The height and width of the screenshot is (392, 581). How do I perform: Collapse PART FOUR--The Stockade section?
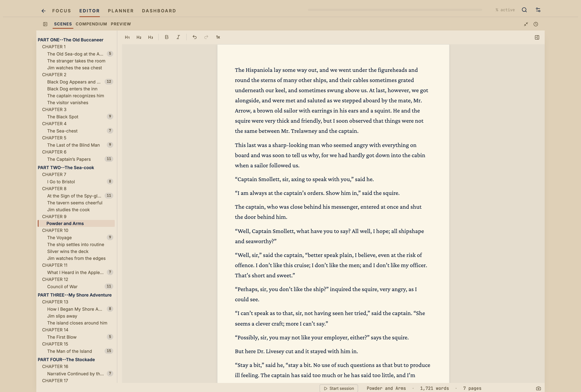tap(66, 360)
